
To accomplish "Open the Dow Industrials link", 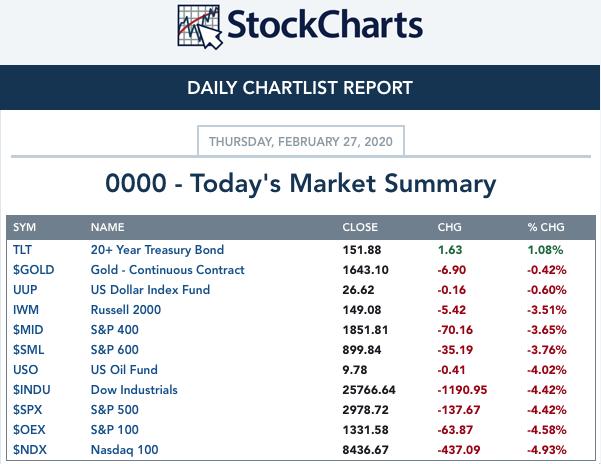I will 134,390.
